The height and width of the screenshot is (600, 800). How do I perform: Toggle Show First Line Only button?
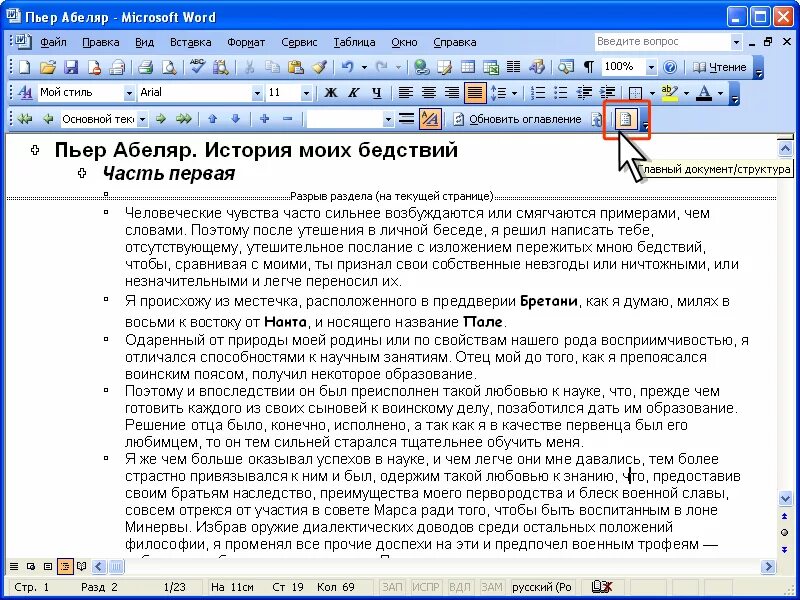click(x=406, y=119)
